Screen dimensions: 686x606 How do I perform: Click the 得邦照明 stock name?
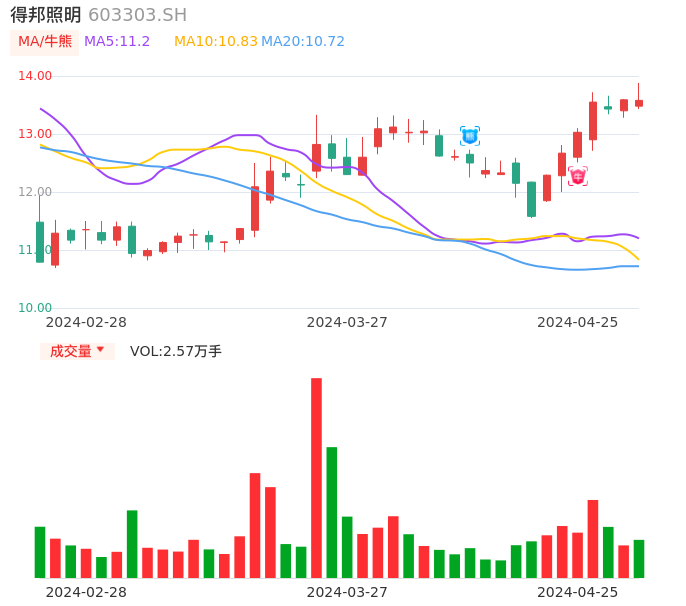pos(46,15)
